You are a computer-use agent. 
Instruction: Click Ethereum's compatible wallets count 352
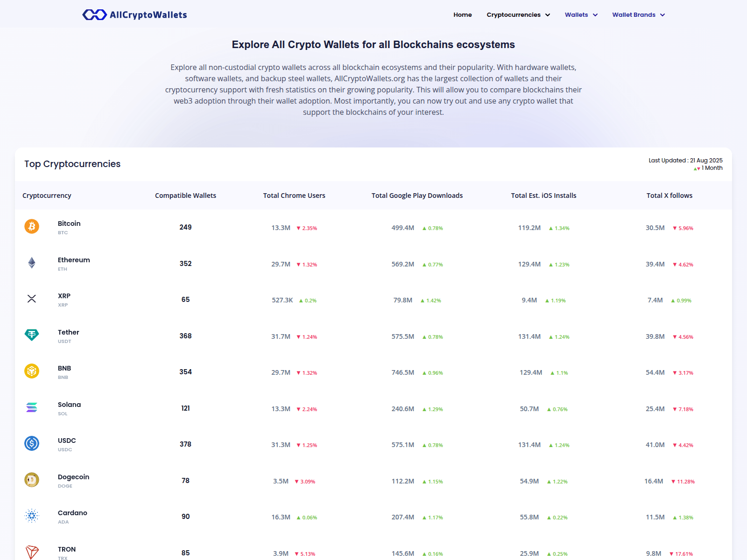[185, 264]
